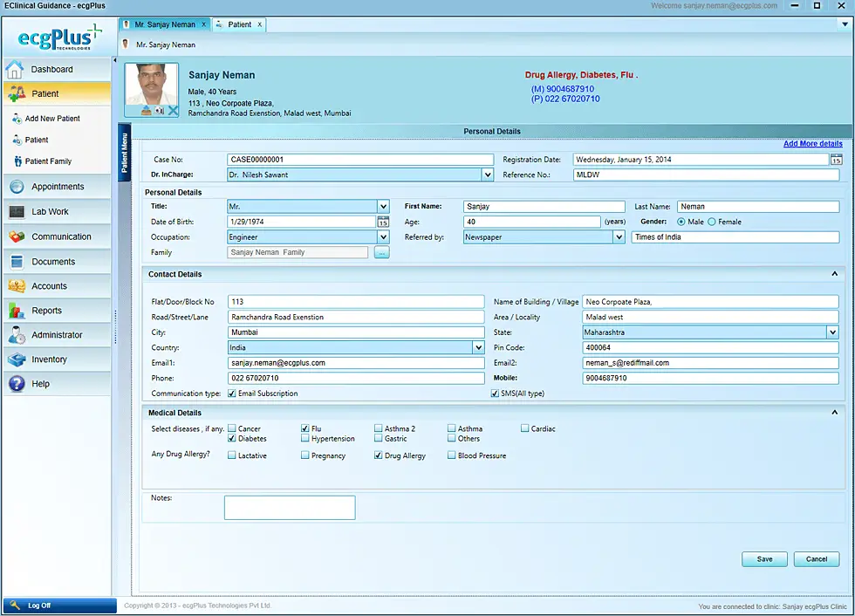Open the Dr. InCharge dropdown
The image size is (855, 616).
click(487, 175)
